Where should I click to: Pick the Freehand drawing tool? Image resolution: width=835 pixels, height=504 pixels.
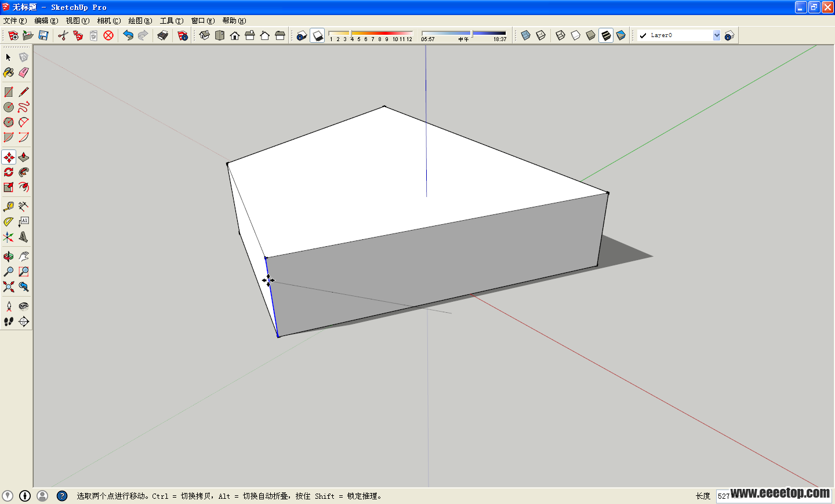(24, 107)
